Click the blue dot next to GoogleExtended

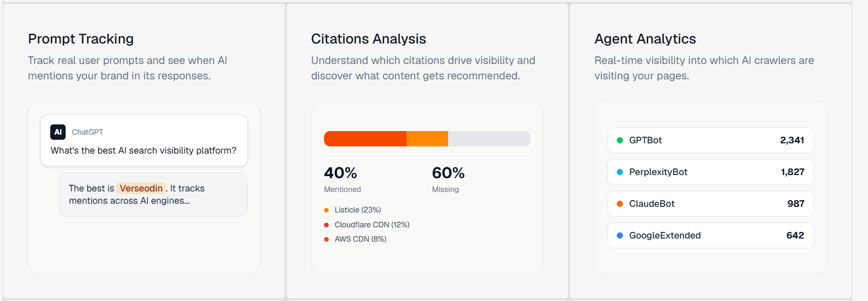(620, 235)
